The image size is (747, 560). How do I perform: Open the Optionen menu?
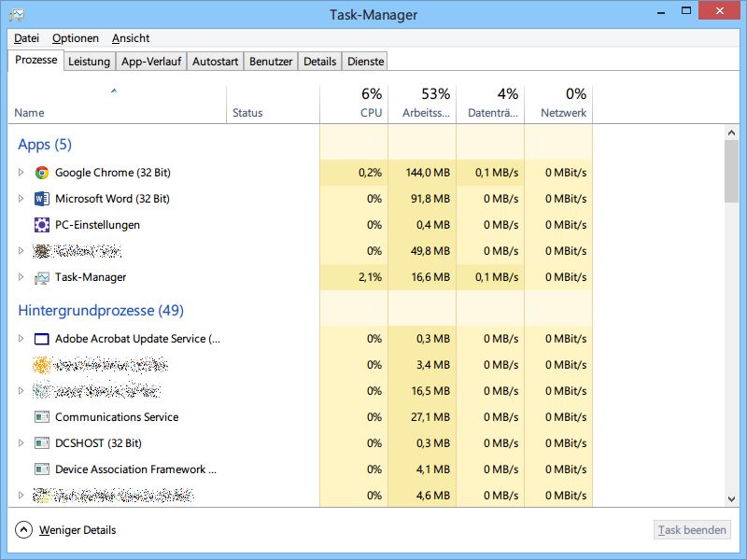[76, 38]
